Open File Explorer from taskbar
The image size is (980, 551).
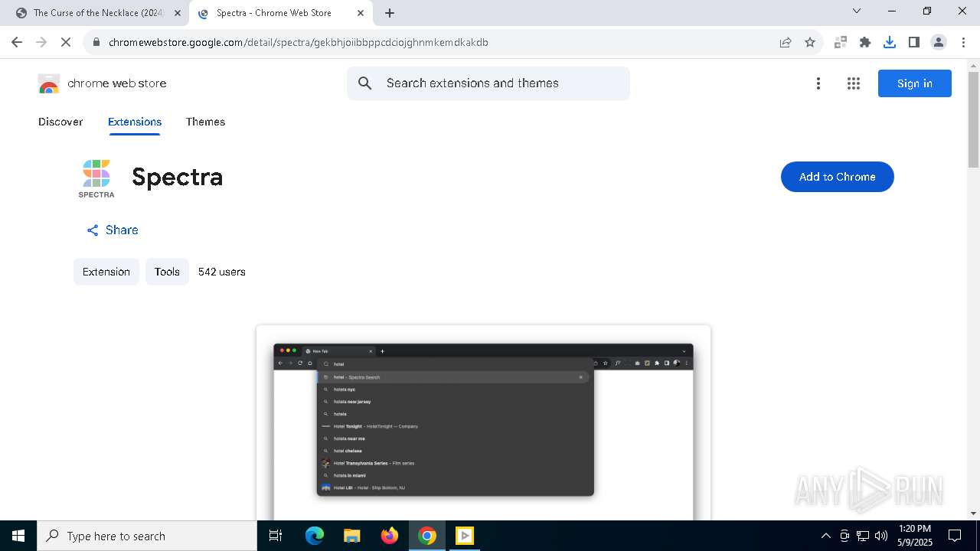352,536
